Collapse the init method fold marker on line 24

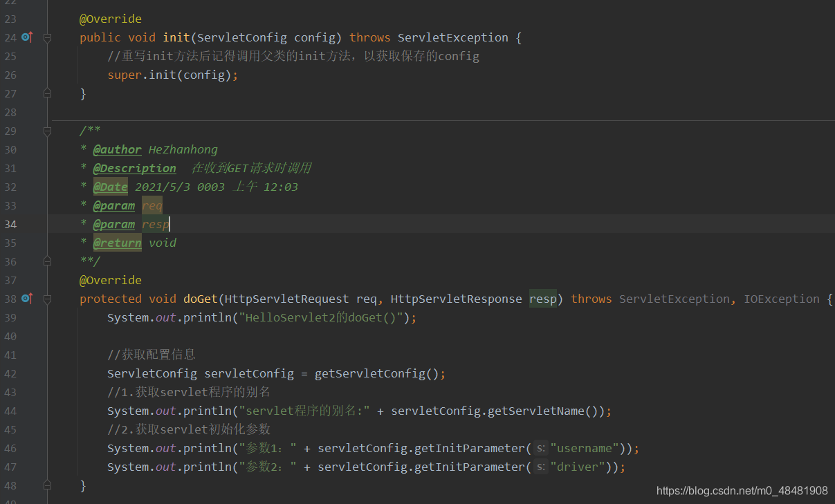coord(47,37)
